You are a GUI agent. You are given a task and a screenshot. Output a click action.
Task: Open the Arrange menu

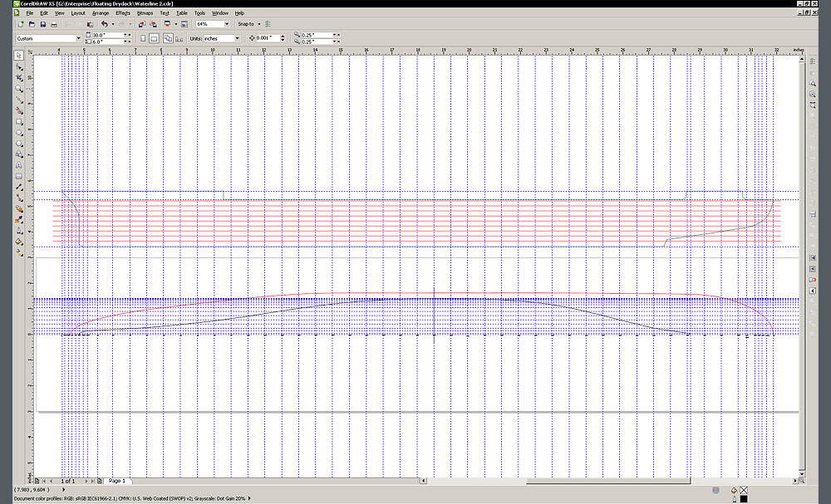[101, 13]
